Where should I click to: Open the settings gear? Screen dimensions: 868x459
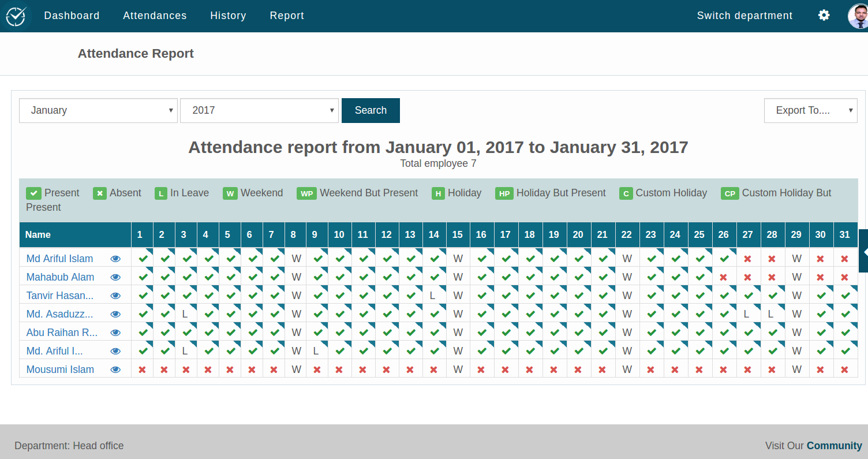point(824,15)
